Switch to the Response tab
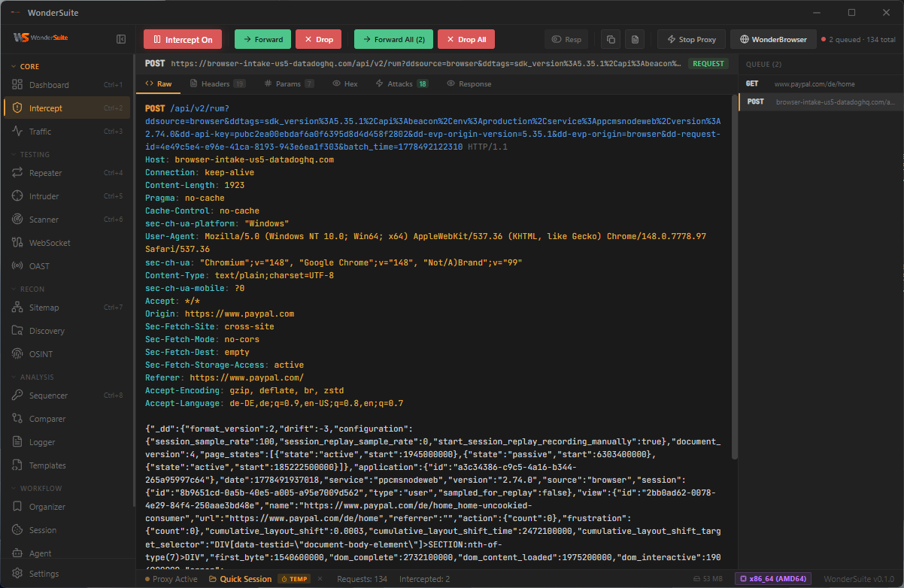 (x=469, y=83)
